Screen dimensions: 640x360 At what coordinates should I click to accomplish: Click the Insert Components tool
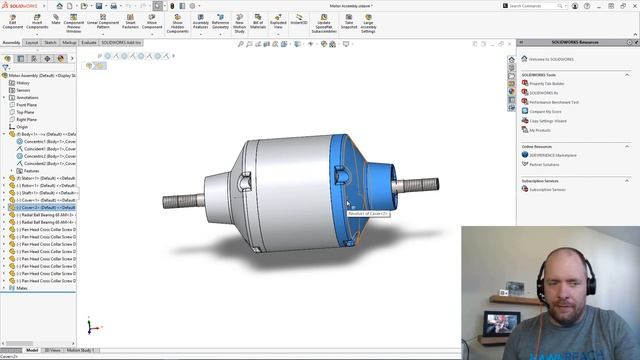(37, 22)
